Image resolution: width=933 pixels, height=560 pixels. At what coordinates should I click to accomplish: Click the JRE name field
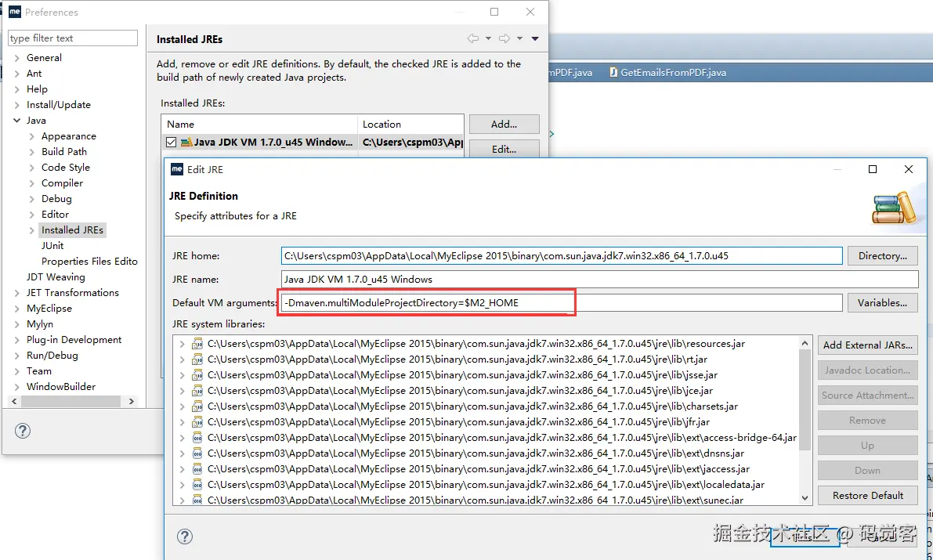(600, 279)
